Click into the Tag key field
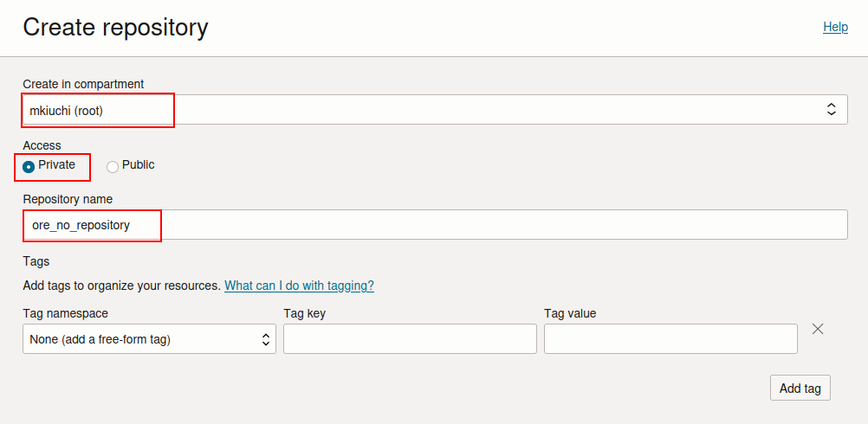The height and width of the screenshot is (424, 868). coord(410,339)
